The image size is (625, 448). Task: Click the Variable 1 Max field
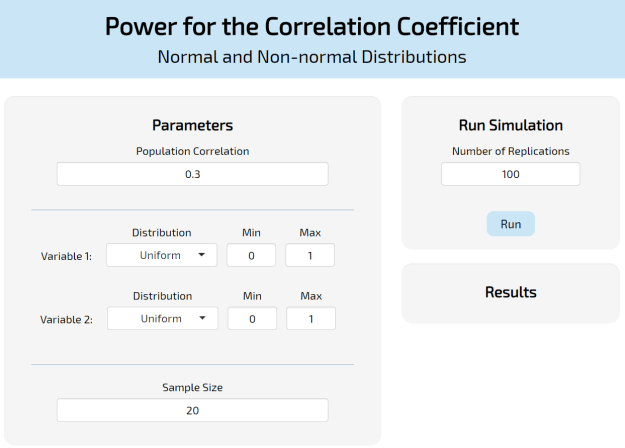click(x=310, y=255)
